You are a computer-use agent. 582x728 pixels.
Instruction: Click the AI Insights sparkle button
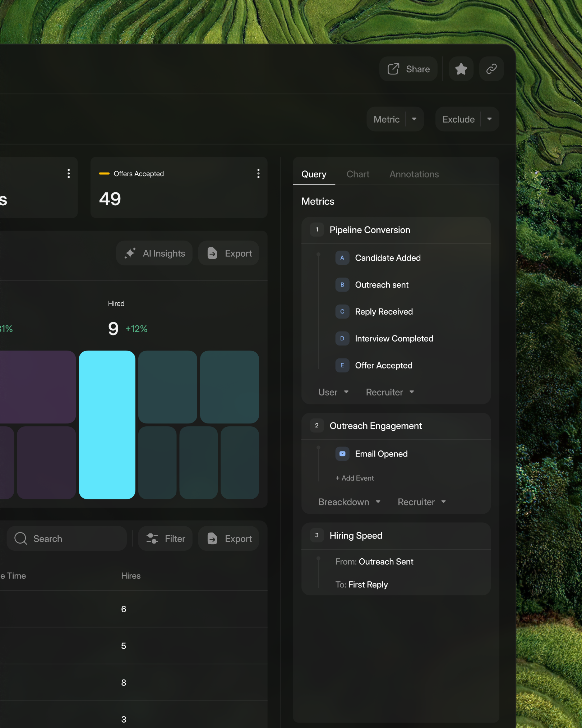pos(154,253)
